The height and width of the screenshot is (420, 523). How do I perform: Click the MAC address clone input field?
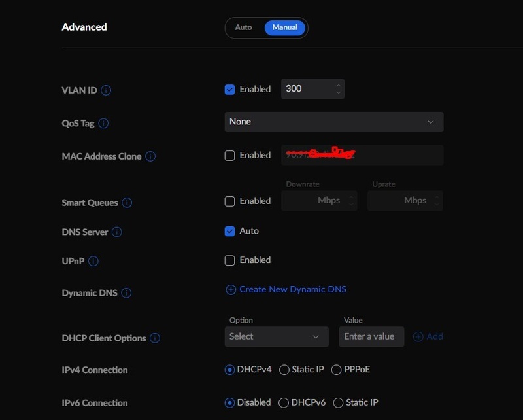(x=362, y=155)
